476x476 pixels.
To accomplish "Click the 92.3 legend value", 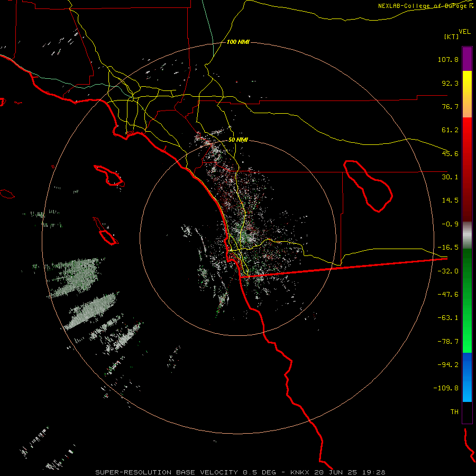I will (450, 83).
